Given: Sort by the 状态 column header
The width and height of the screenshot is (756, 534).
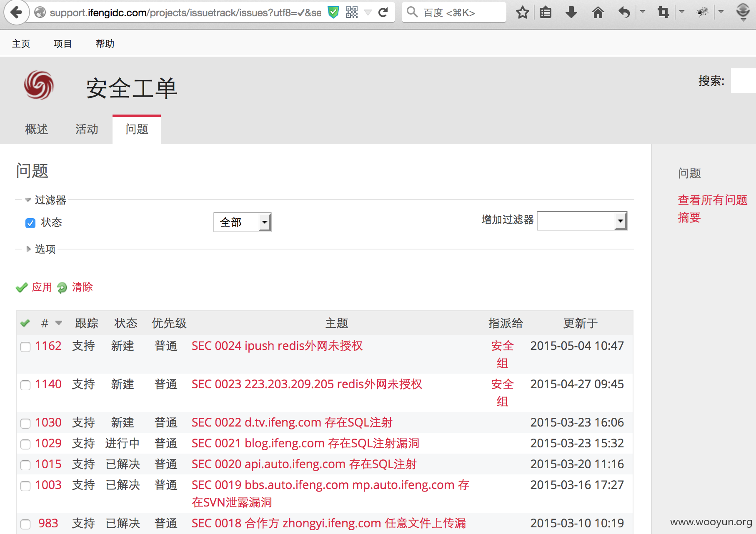Looking at the screenshot, I should (126, 323).
